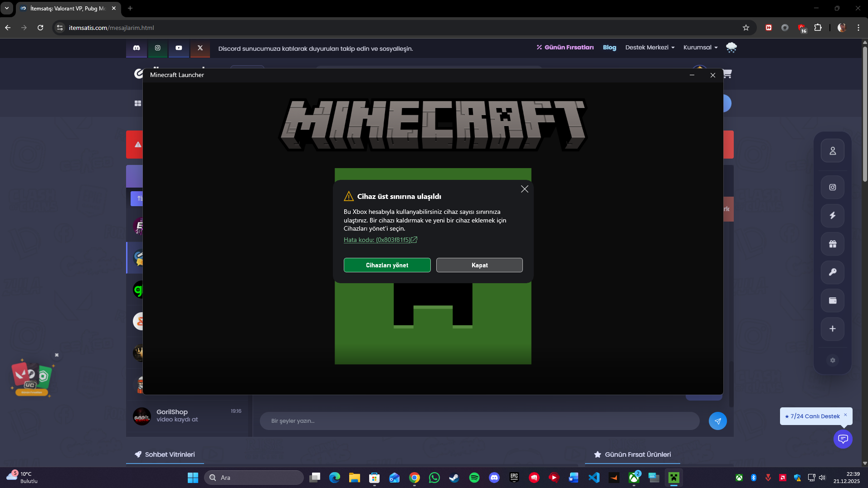Open WhatsApp from the taskbar
Screen dimensions: 868x488
434,478
